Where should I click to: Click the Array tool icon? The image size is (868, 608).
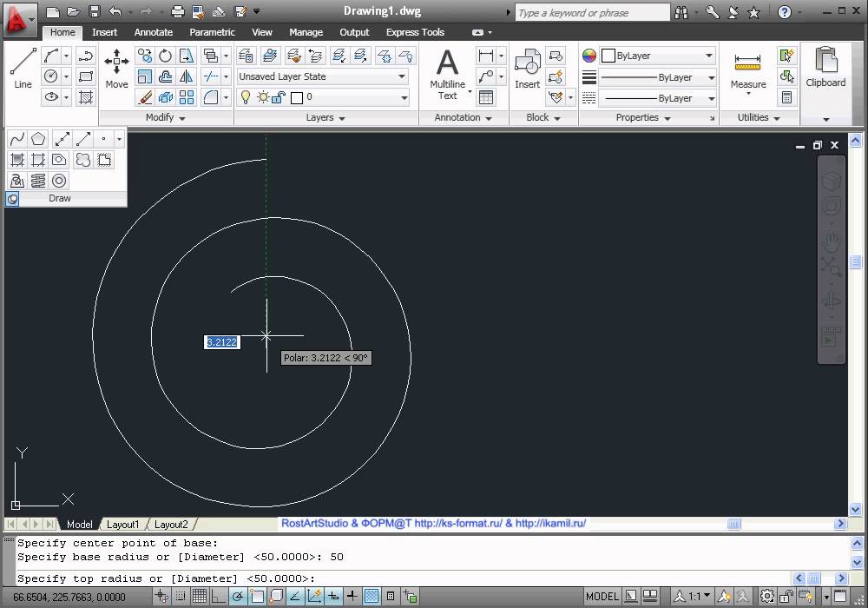click(187, 97)
